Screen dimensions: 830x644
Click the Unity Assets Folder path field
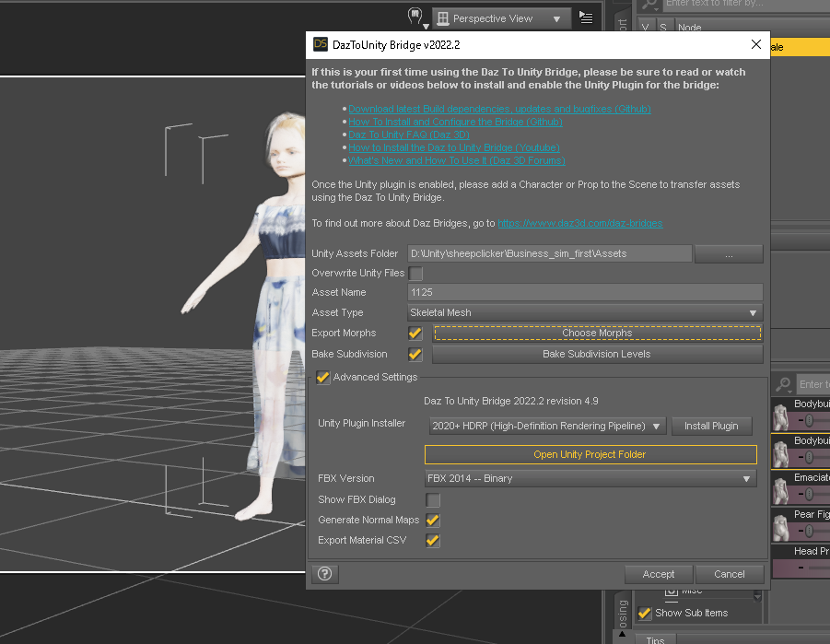point(549,253)
